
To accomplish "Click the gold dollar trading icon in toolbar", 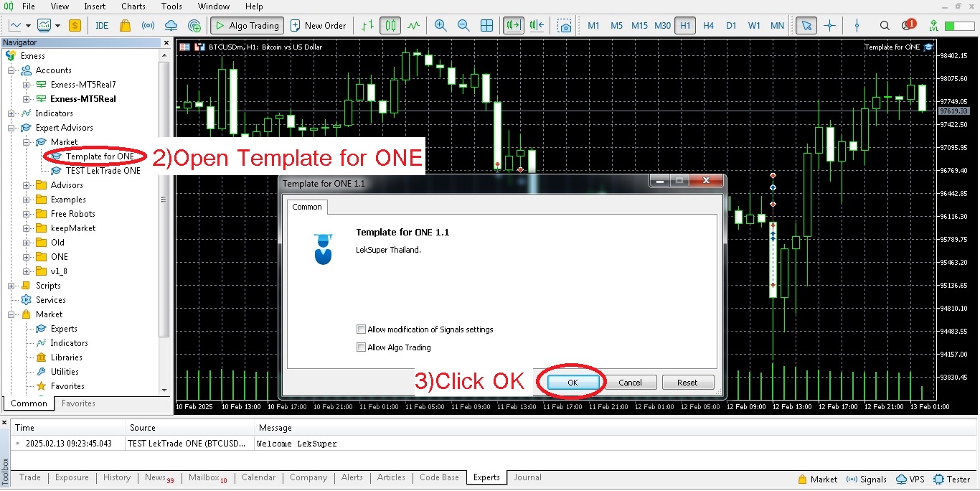I will point(75,26).
